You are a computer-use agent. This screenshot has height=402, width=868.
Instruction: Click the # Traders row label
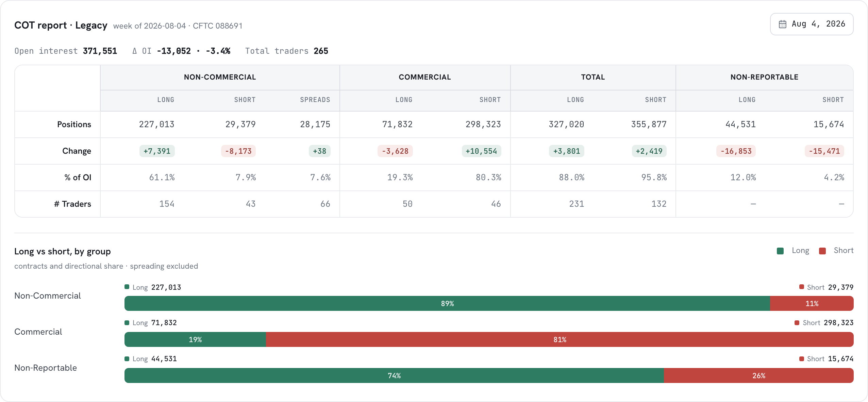pos(72,204)
